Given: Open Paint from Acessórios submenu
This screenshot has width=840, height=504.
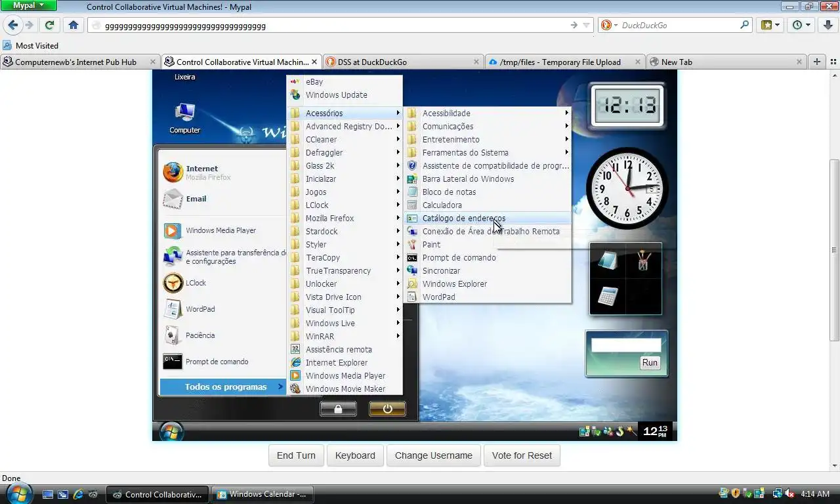Looking at the screenshot, I should 488,244.
